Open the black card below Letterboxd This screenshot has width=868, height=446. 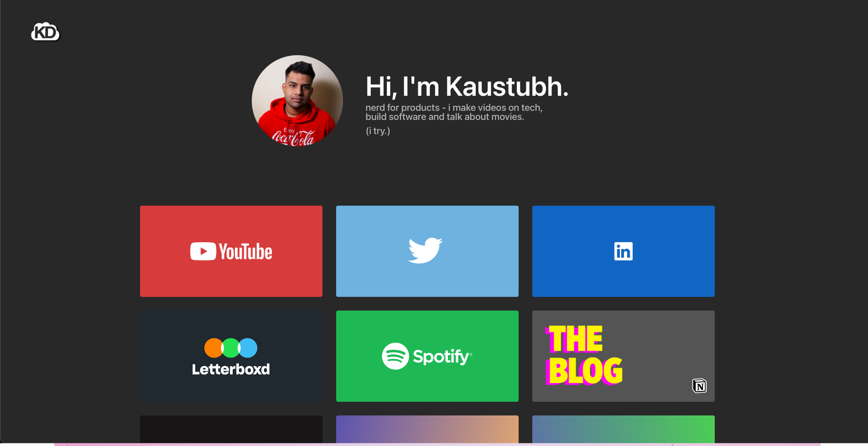coord(231,429)
